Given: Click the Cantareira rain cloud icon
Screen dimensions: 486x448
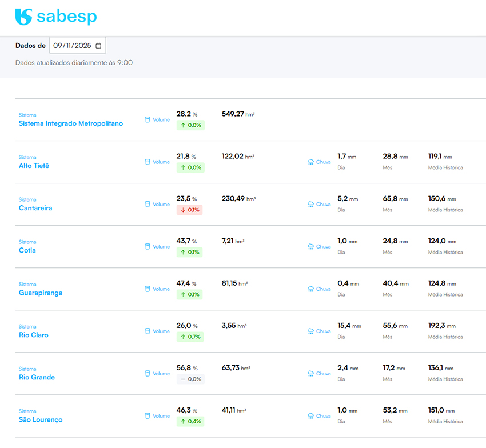Looking at the screenshot, I should (x=310, y=205).
